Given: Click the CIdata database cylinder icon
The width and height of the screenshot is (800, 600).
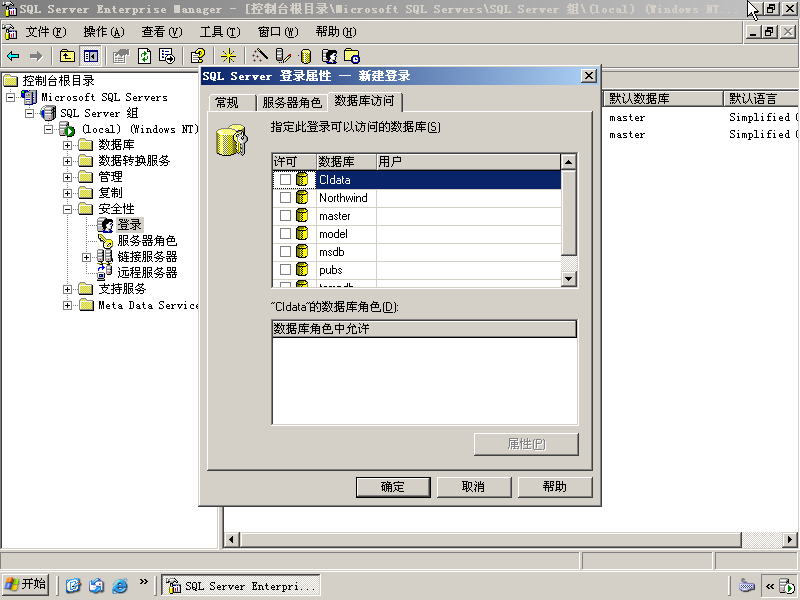Looking at the screenshot, I should (x=302, y=180).
